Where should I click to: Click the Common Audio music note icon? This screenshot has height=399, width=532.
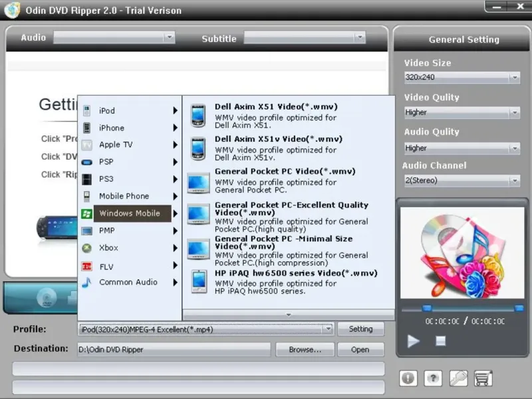point(87,282)
